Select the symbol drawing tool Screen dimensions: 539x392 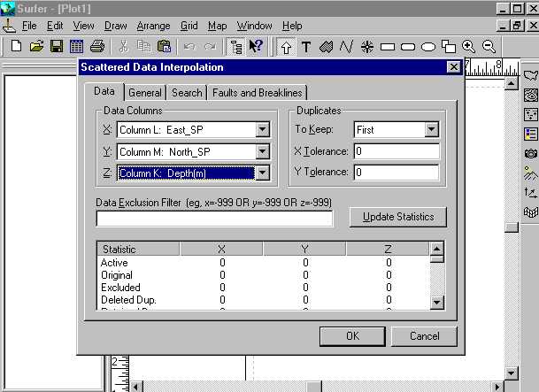click(x=367, y=46)
